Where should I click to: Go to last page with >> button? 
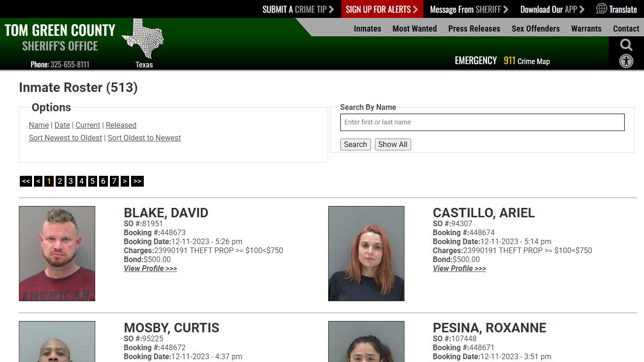[x=137, y=181]
